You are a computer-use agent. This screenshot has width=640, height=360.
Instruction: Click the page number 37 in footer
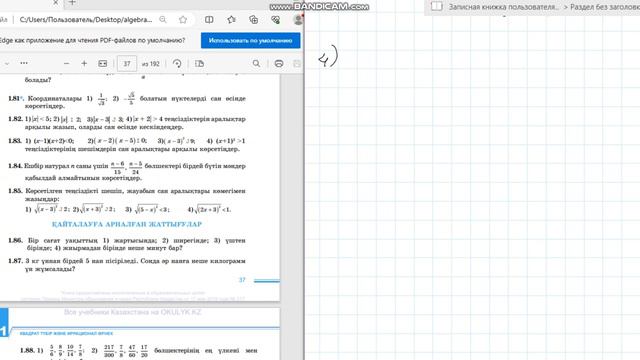[x=242, y=280]
